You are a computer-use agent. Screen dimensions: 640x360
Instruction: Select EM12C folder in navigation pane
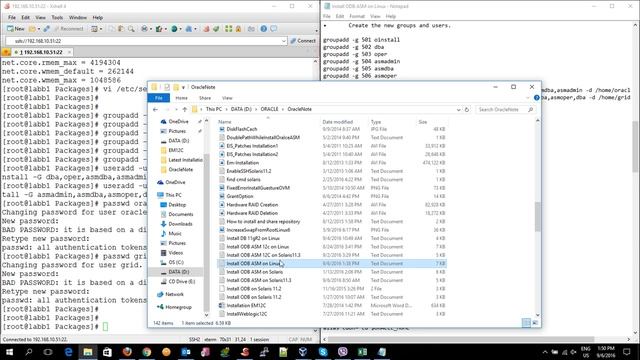click(176, 150)
